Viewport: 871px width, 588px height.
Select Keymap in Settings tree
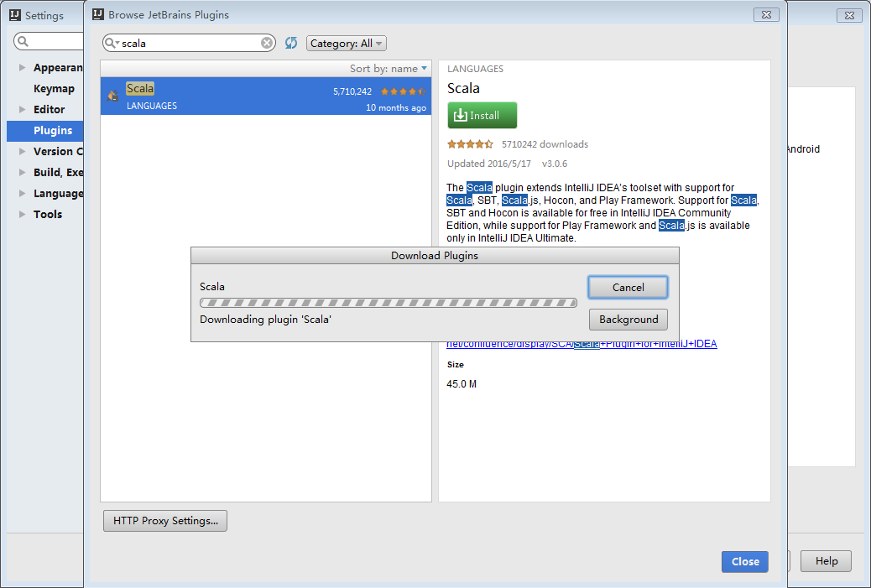tap(54, 88)
